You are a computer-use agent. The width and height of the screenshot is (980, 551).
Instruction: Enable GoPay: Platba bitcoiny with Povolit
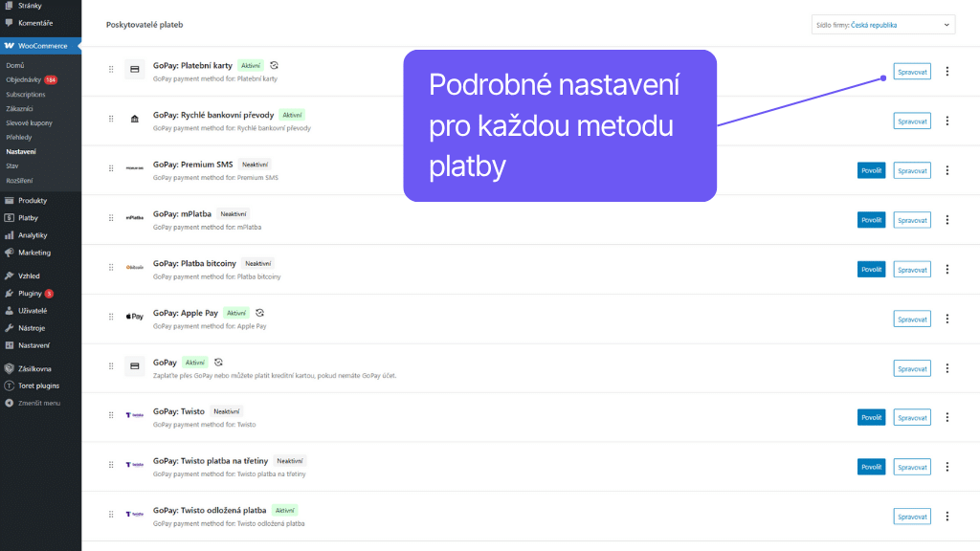point(871,269)
